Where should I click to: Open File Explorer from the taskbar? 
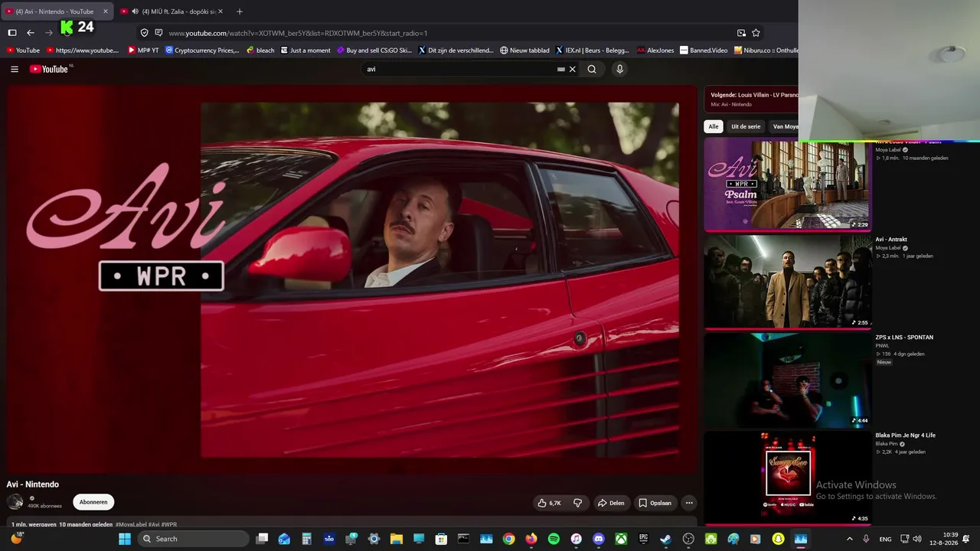click(x=397, y=539)
